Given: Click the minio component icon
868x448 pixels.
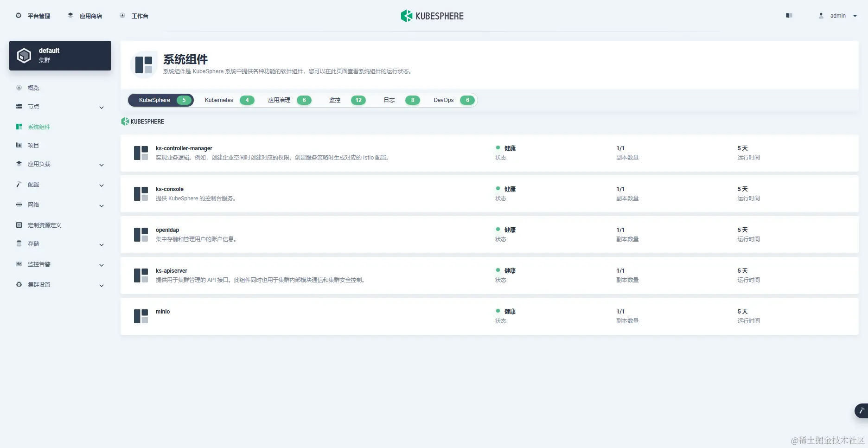Looking at the screenshot, I should [141, 316].
